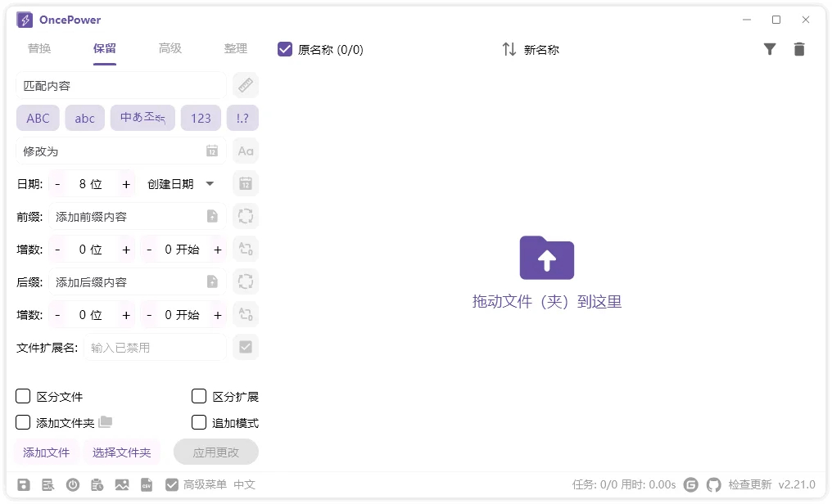This screenshot has width=832, height=504.
Task: Toggle the 高级菜单 checkbox
Action: click(172, 484)
